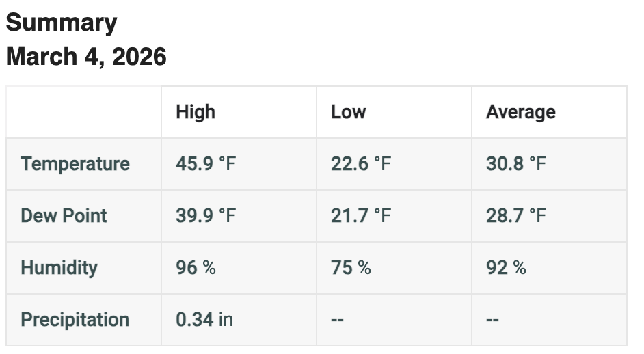Click the 92 % average humidity value

506,268
